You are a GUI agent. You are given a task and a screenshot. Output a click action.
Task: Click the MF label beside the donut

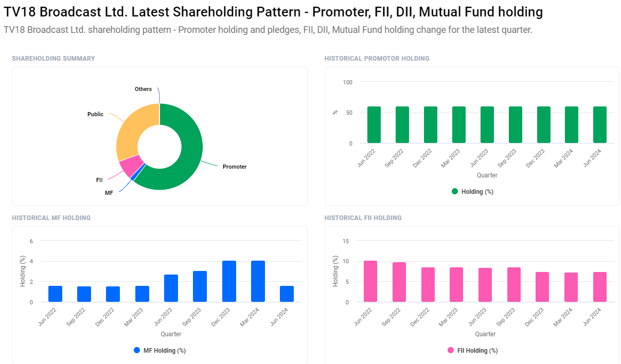tap(109, 193)
